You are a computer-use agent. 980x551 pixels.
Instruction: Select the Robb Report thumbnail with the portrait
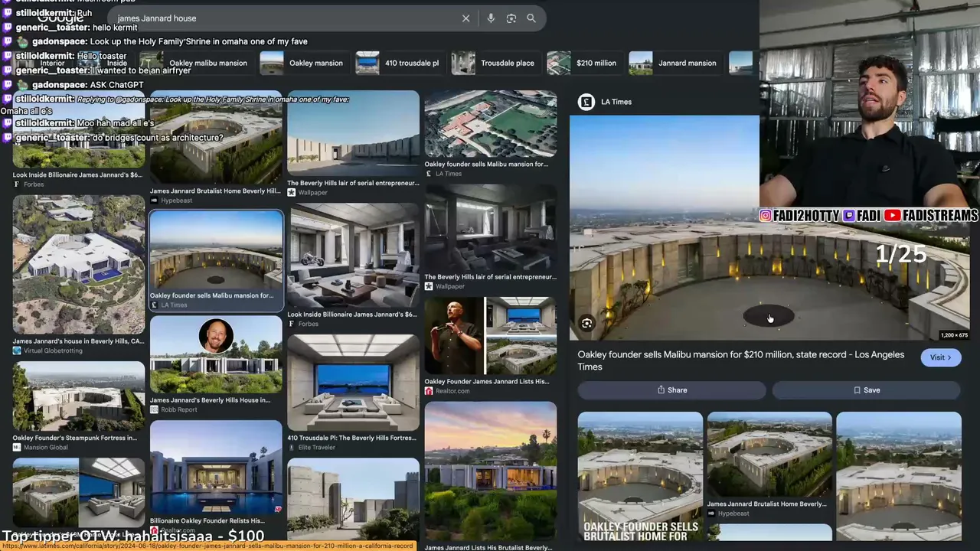tap(216, 355)
